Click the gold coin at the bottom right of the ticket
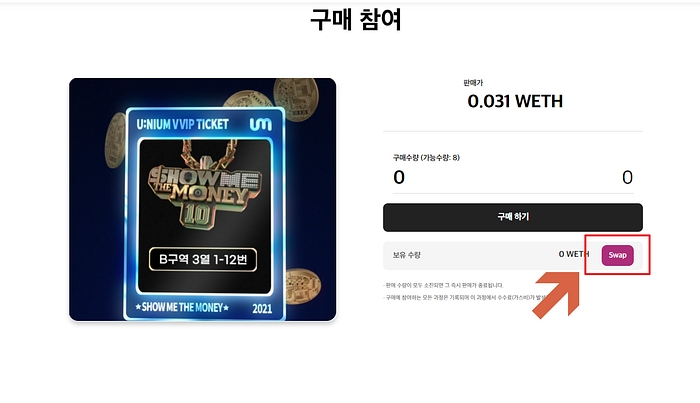Image resolution: width=700 pixels, height=403 pixels. 303,287
